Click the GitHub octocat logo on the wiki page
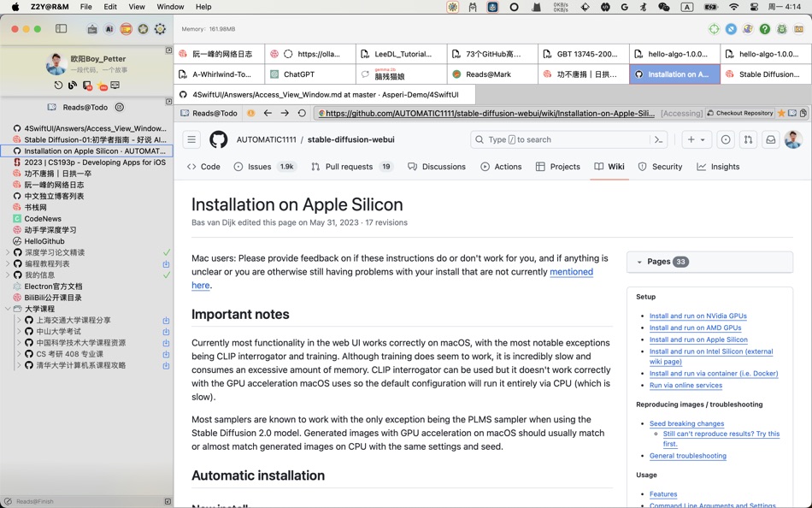812x508 pixels. tap(218, 139)
